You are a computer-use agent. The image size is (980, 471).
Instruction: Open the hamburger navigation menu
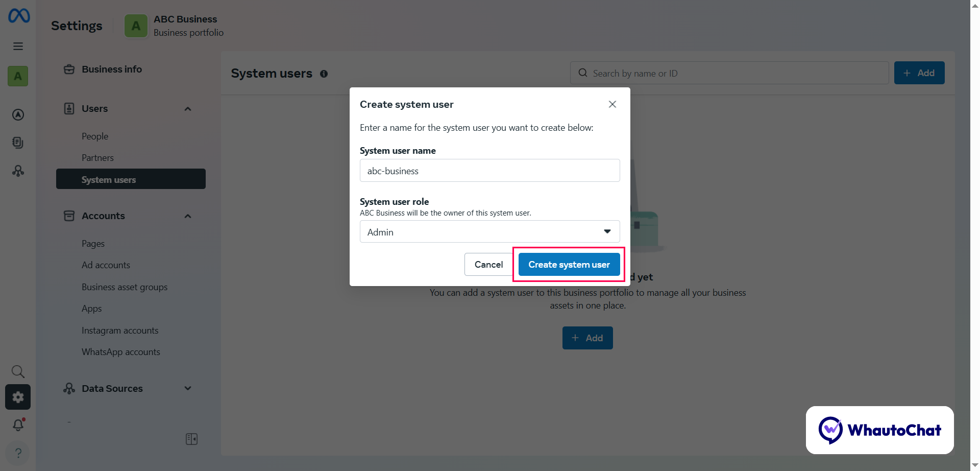(18, 46)
